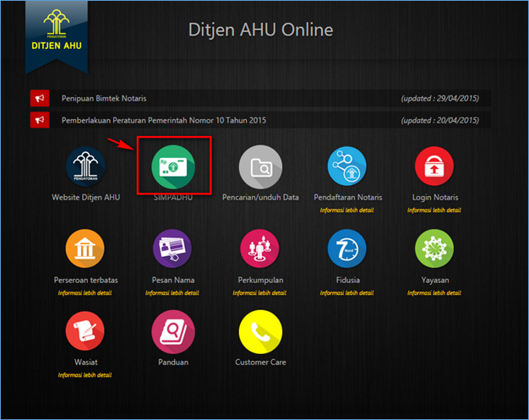Click Informasi lebih detail under Wasiat
This screenshot has width=529, height=420.
pos(85,374)
